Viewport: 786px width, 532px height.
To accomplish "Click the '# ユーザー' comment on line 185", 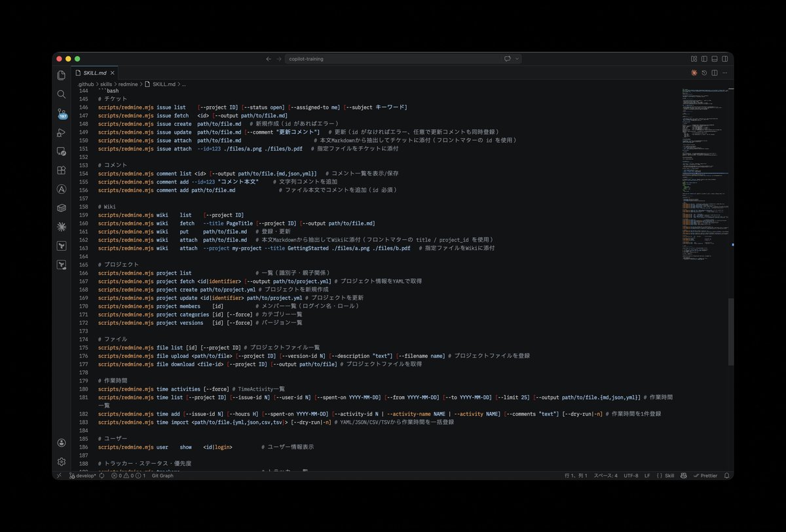I will [113, 438].
